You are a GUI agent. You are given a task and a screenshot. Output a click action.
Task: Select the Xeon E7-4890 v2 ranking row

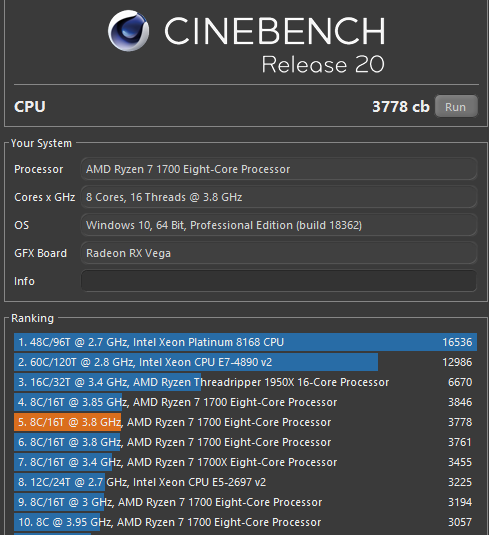pos(245,362)
